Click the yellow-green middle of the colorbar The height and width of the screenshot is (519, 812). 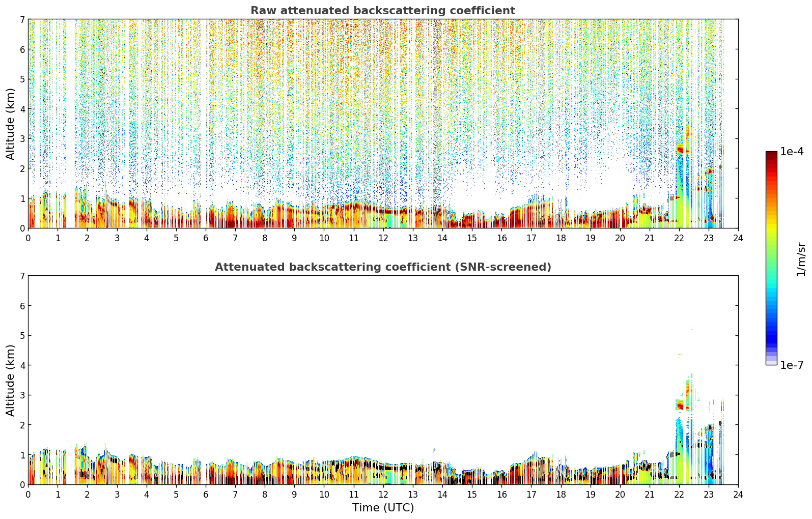click(771, 237)
